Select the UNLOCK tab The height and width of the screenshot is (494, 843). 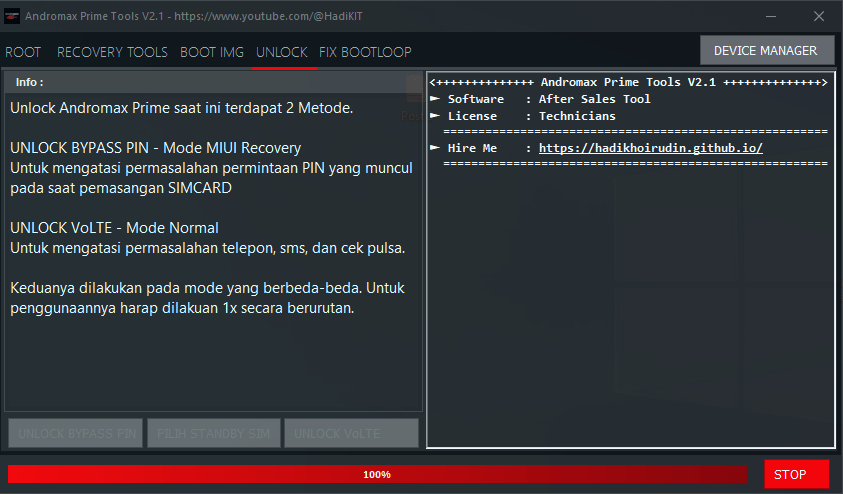coord(282,52)
